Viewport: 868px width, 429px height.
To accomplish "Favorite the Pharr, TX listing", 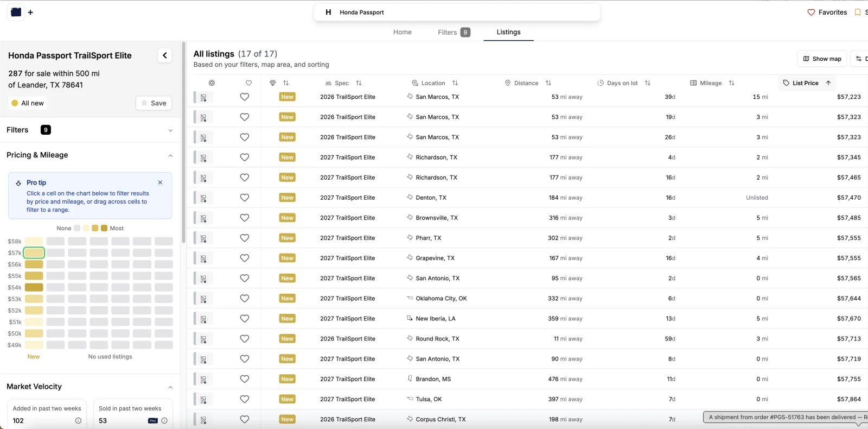I will pos(245,238).
